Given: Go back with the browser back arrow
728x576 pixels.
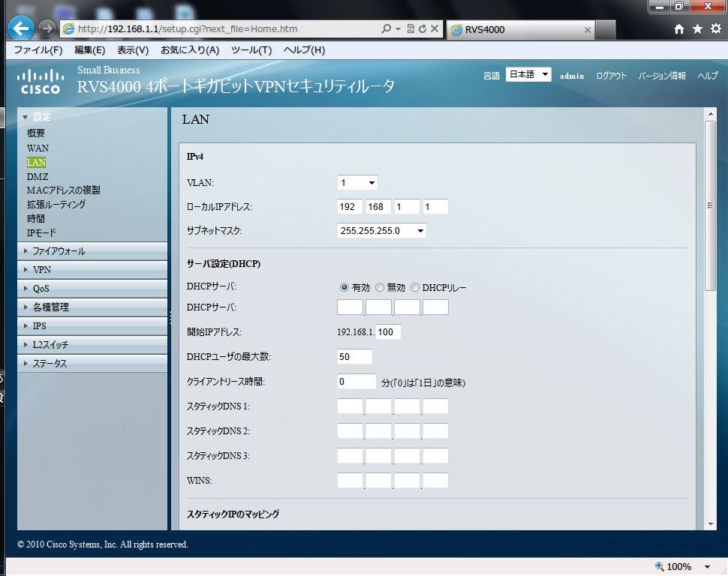Looking at the screenshot, I should (21, 28).
